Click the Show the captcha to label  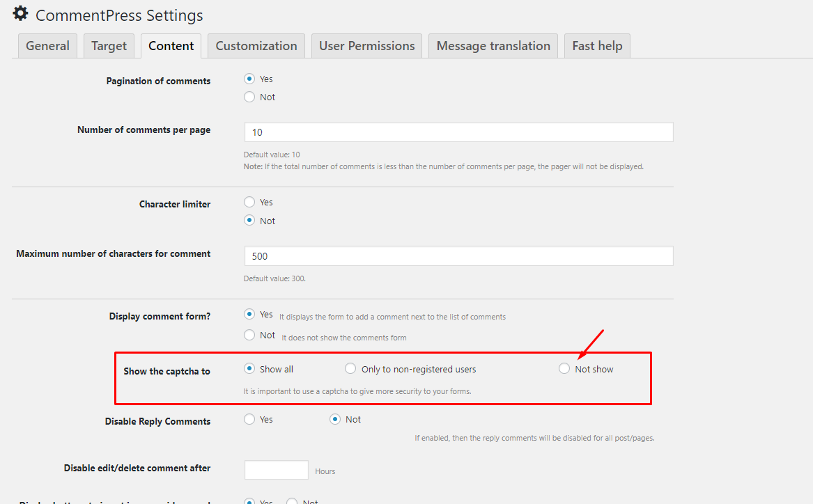167,372
